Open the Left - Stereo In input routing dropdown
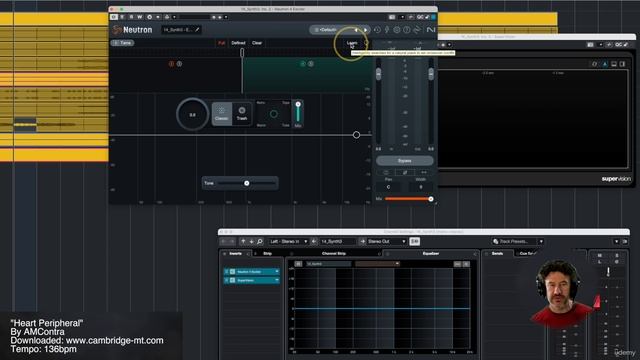The image size is (640, 360). [x=288, y=242]
